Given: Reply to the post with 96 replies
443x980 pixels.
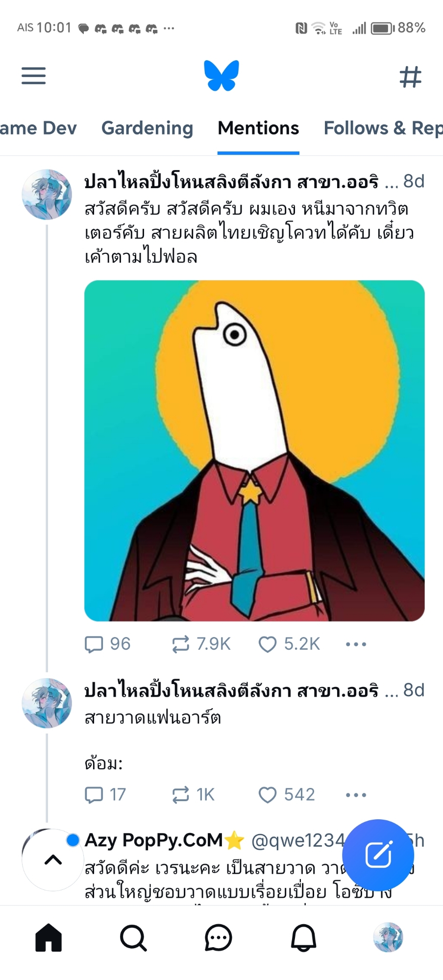Looking at the screenshot, I should pos(94,644).
